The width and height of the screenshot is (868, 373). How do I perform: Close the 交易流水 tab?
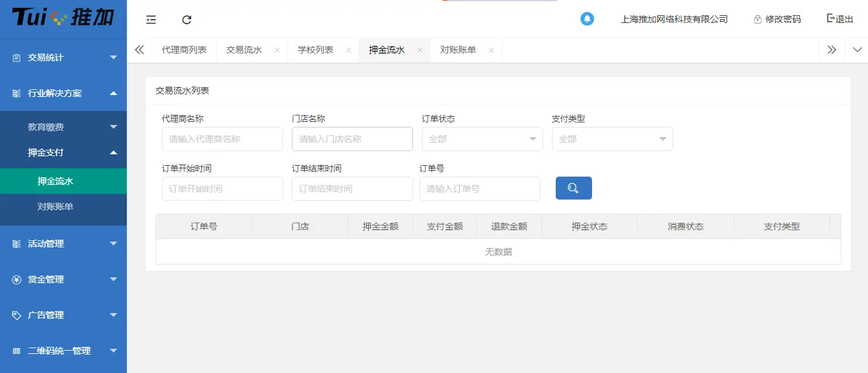pyautogui.click(x=277, y=49)
